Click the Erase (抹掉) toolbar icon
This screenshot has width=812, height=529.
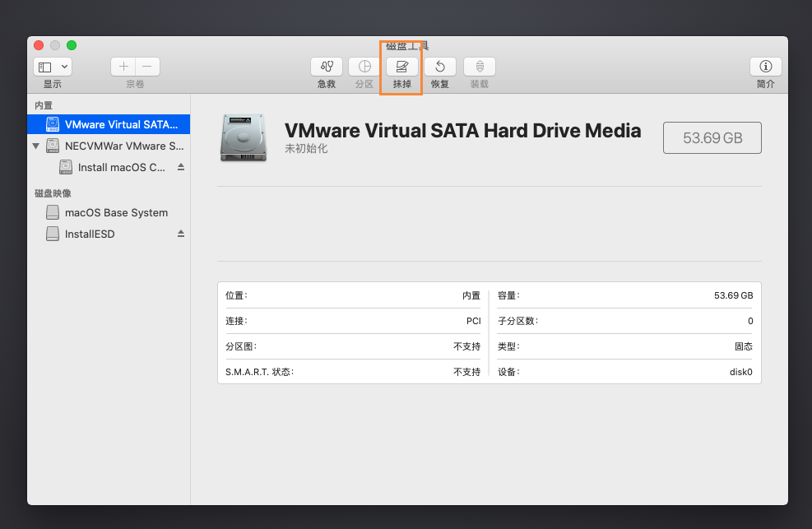(401, 67)
